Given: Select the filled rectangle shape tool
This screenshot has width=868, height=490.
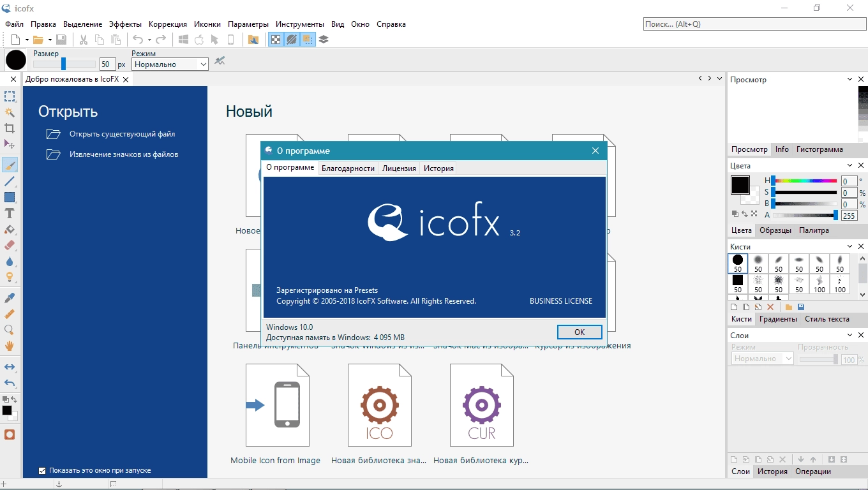Looking at the screenshot, I should (x=10, y=197).
